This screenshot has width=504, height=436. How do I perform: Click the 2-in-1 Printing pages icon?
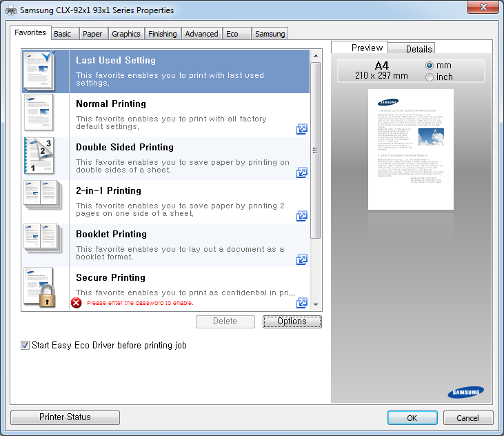pyautogui.click(x=43, y=195)
